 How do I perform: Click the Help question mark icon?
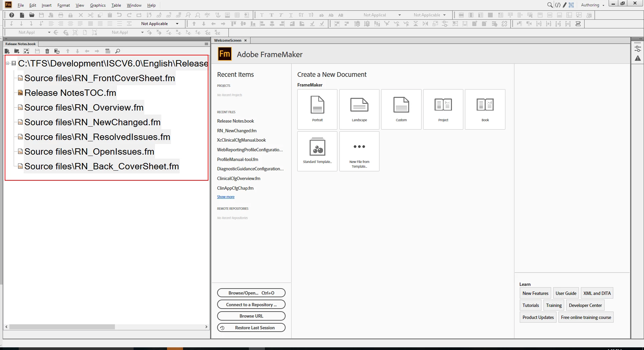tap(12, 15)
